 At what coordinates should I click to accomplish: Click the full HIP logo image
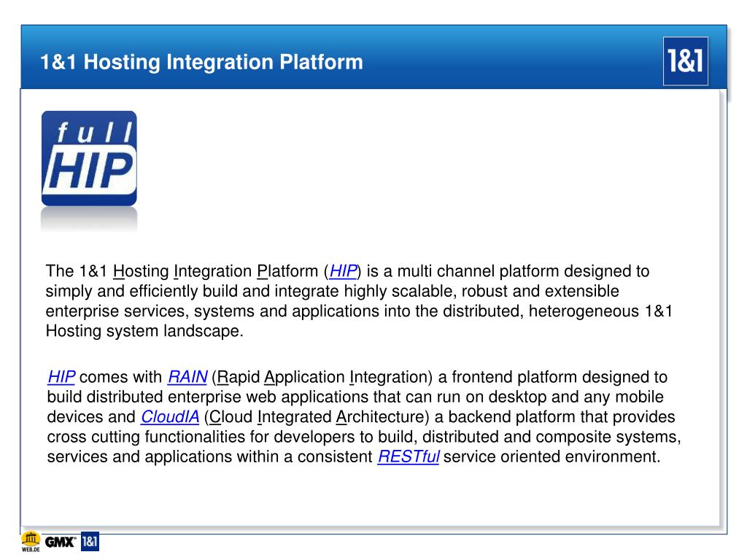pyautogui.click(x=89, y=158)
